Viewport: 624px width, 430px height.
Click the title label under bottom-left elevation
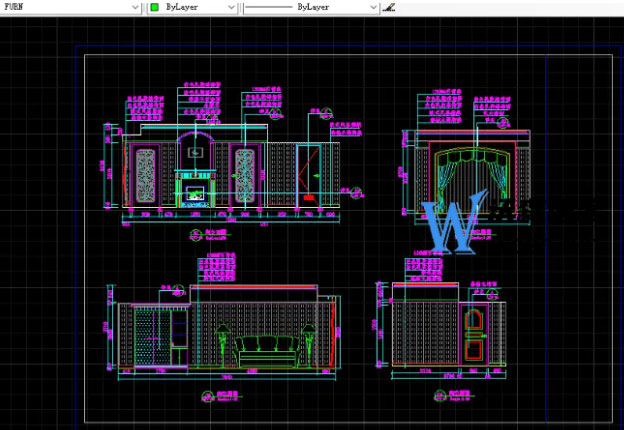(x=228, y=396)
